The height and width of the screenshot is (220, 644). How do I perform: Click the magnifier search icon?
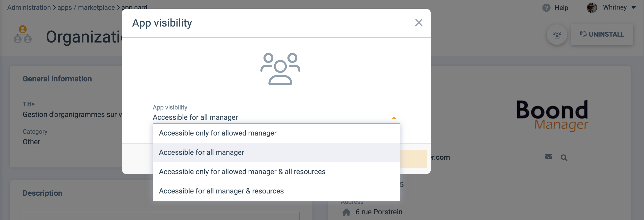[x=564, y=157]
